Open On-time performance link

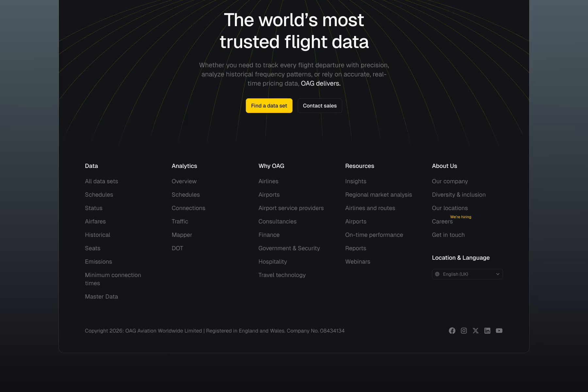pos(374,235)
